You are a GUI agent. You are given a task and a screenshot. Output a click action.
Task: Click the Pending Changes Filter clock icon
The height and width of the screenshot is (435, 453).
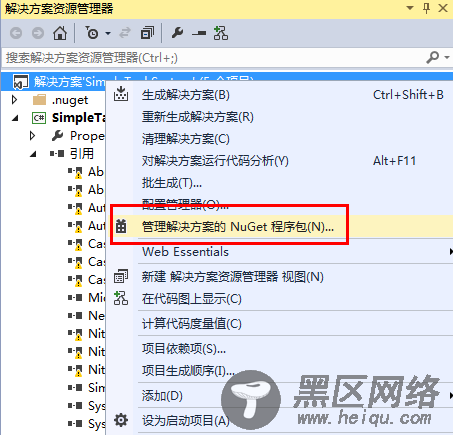[92, 33]
